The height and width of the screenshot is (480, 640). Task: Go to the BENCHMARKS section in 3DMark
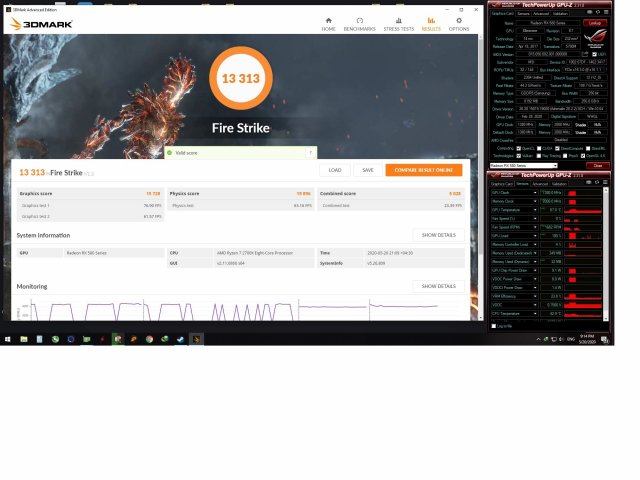point(362,23)
